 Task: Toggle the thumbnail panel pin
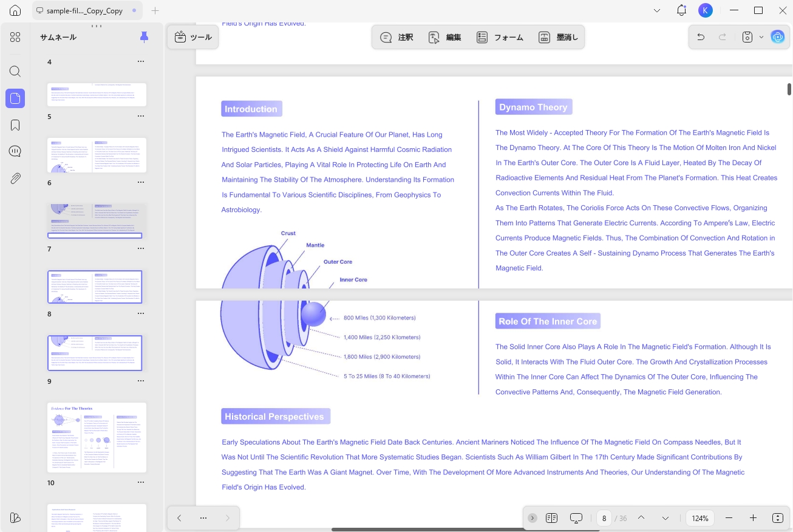tap(144, 37)
